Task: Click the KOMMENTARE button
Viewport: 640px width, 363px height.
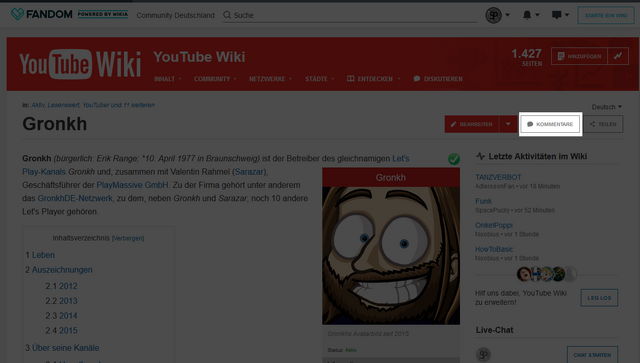Action: pyautogui.click(x=550, y=124)
